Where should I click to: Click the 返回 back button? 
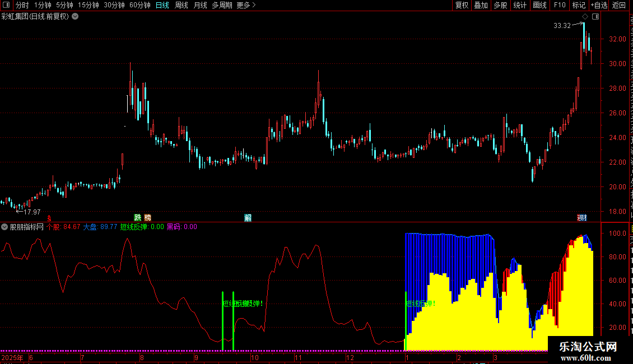pos(619,5)
